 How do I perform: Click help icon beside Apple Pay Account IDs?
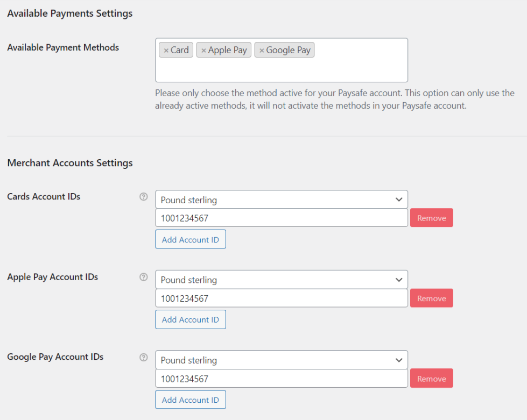[x=143, y=277]
